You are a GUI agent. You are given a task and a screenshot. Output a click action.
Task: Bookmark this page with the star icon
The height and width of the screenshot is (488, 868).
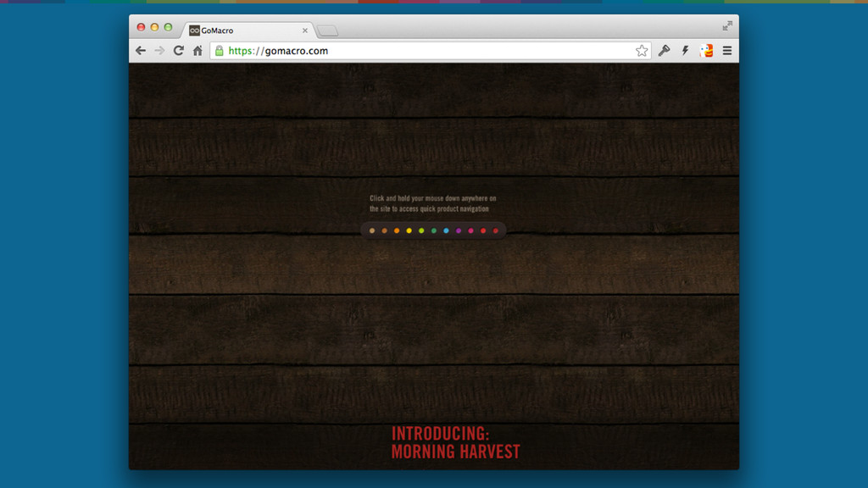642,50
